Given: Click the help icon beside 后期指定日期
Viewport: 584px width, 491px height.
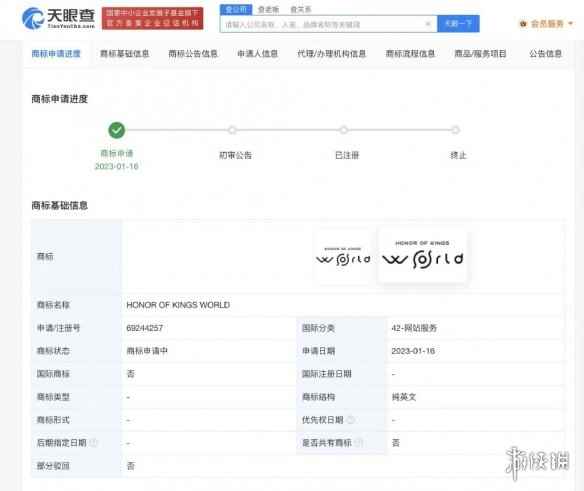Looking at the screenshot, I should pyautogui.click(x=94, y=443).
